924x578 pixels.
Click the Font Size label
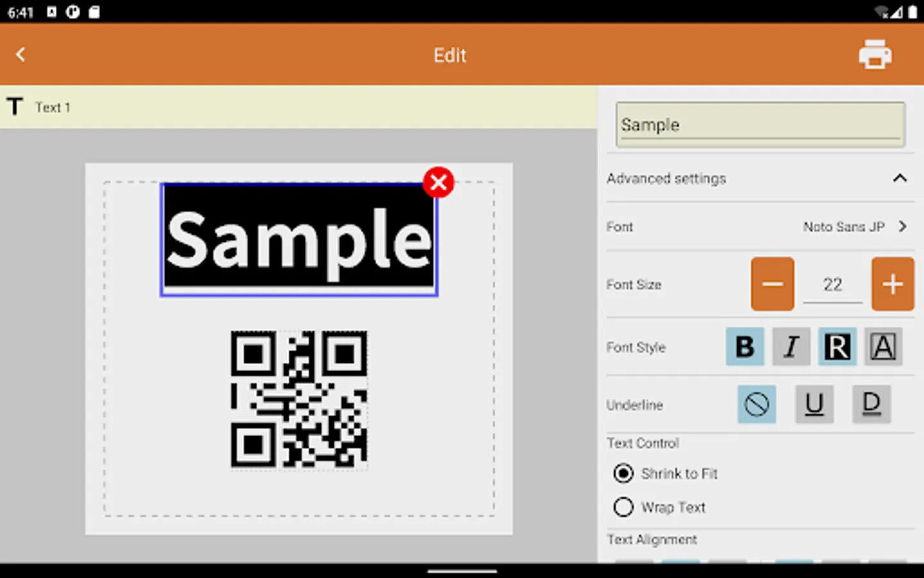pyautogui.click(x=634, y=285)
